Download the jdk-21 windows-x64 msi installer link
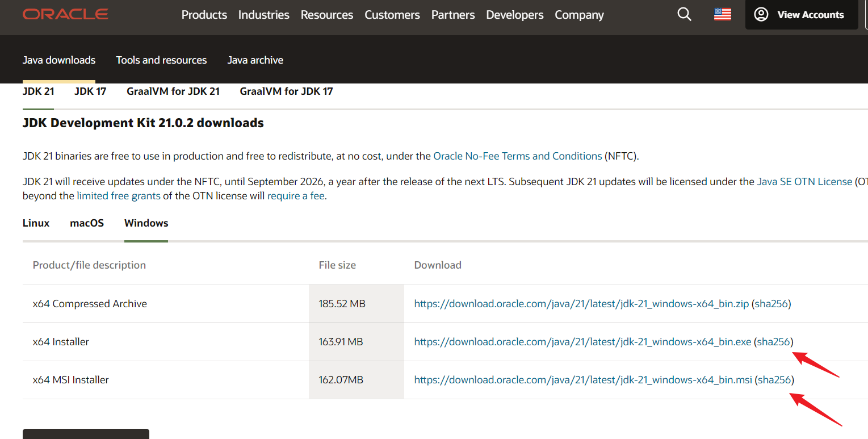This screenshot has width=868, height=439. pyautogui.click(x=584, y=380)
